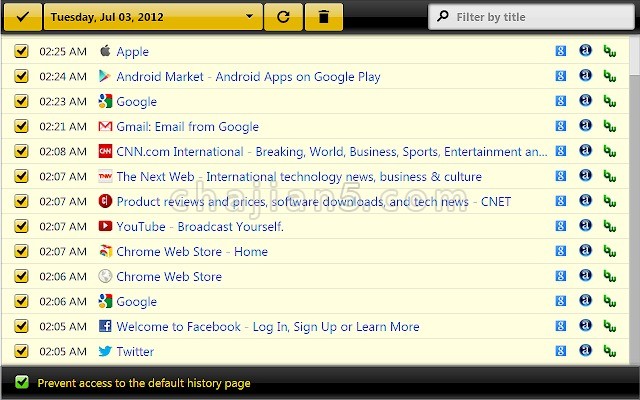Toggle the checkbox for the CNN.com entry

[21, 151]
